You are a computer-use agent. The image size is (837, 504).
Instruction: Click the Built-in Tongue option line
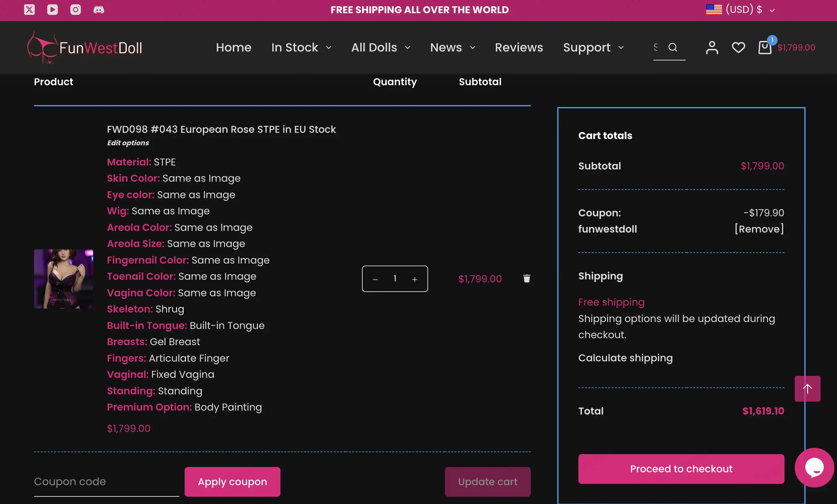pos(186,325)
